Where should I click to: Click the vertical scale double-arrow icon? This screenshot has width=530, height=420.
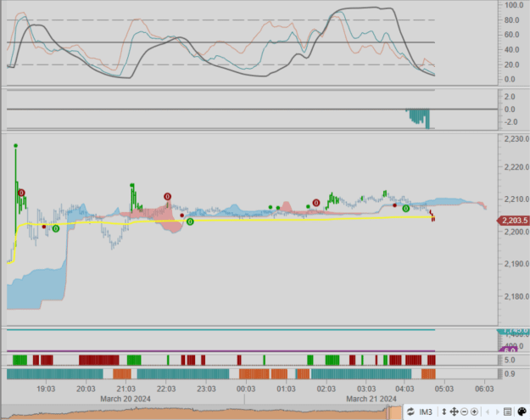click(x=444, y=412)
